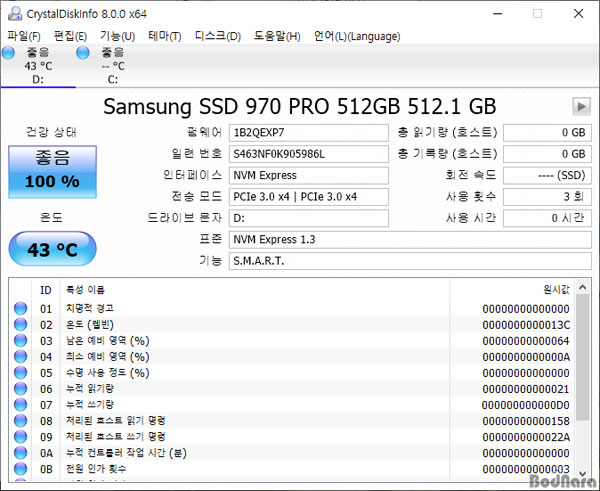Select the 남은 예비 영역 (%) row
This screenshot has width=600, height=491.
tap(292, 341)
